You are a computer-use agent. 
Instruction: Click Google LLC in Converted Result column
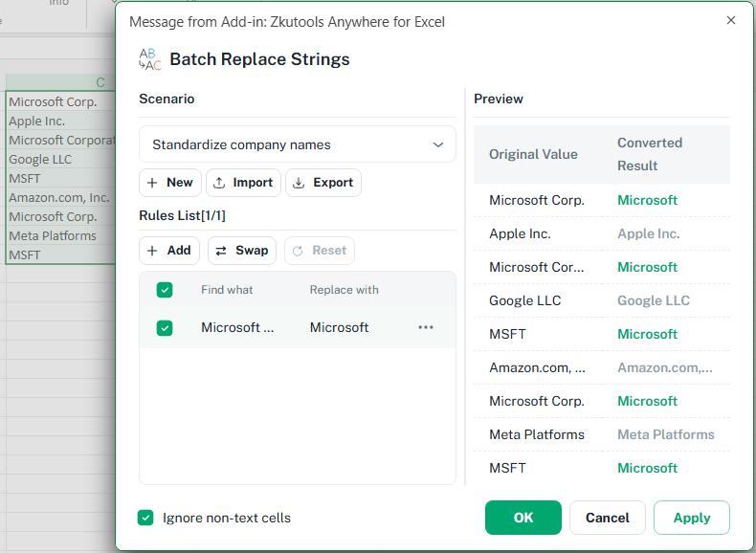click(654, 300)
